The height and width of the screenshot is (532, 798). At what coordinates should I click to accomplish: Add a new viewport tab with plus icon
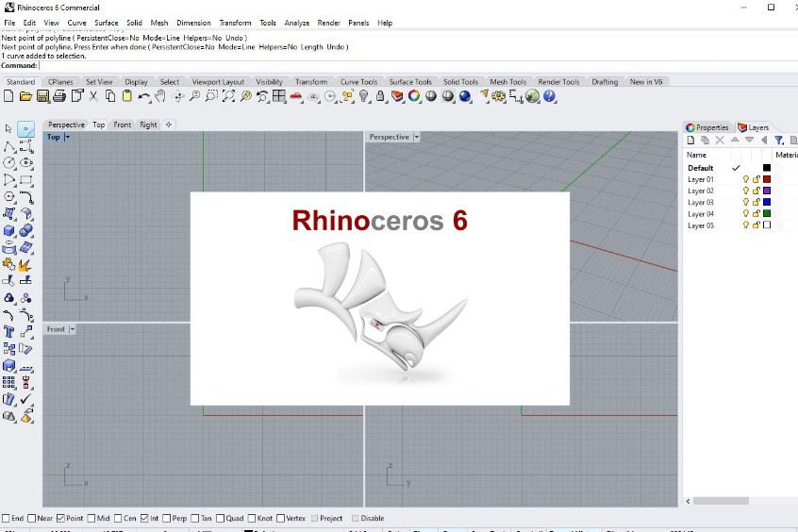click(169, 125)
